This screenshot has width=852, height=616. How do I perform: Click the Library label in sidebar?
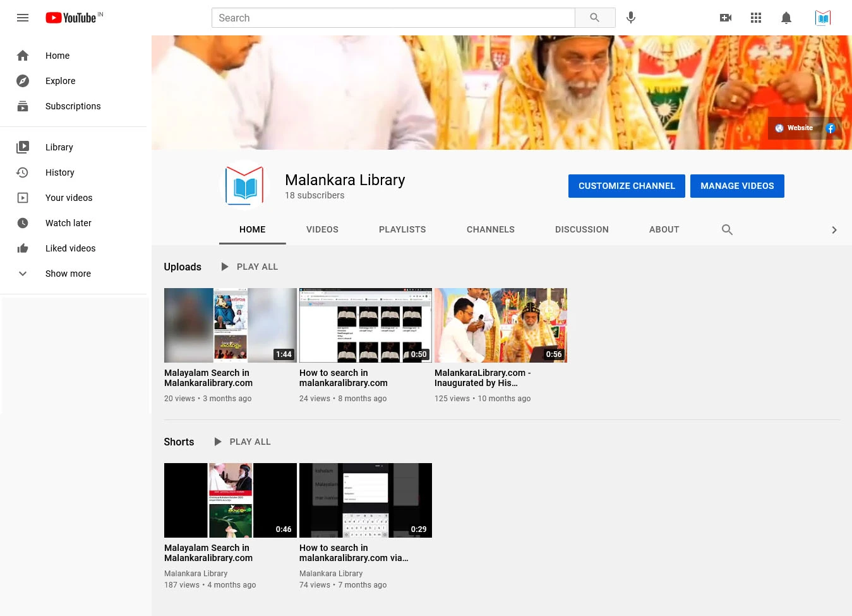59,147
